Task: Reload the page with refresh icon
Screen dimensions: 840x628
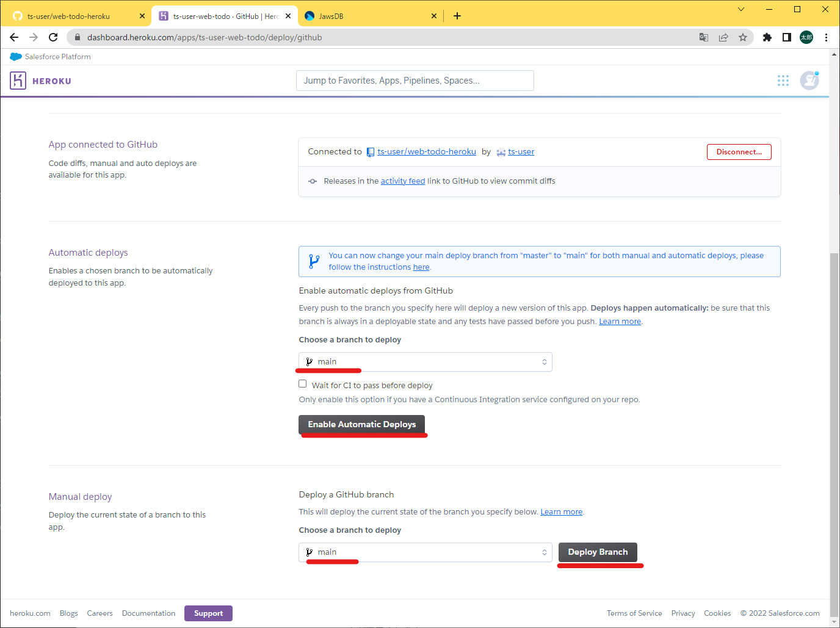Action: click(53, 37)
